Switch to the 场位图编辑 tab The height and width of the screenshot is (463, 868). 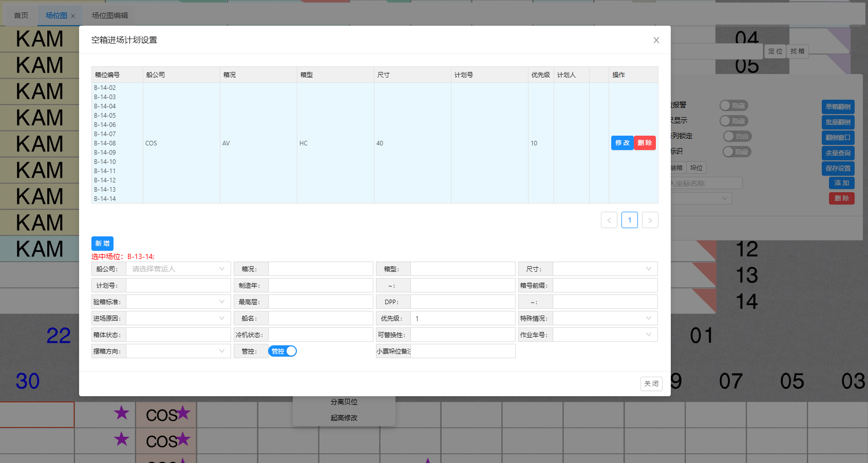(x=110, y=15)
